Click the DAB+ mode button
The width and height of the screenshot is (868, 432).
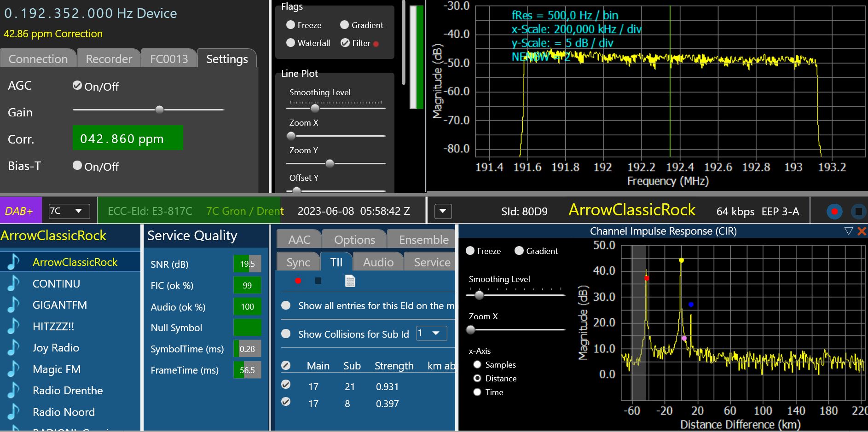point(19,211)
